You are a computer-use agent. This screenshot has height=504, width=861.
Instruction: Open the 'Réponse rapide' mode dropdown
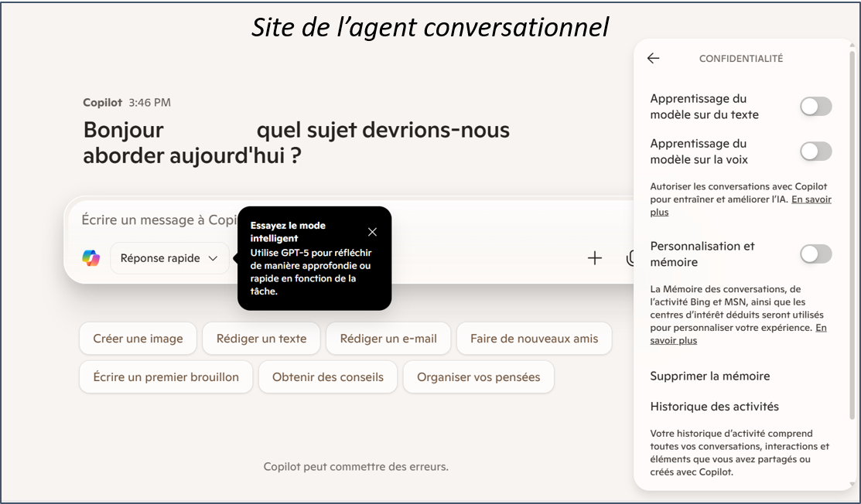(x=169, y=258)
